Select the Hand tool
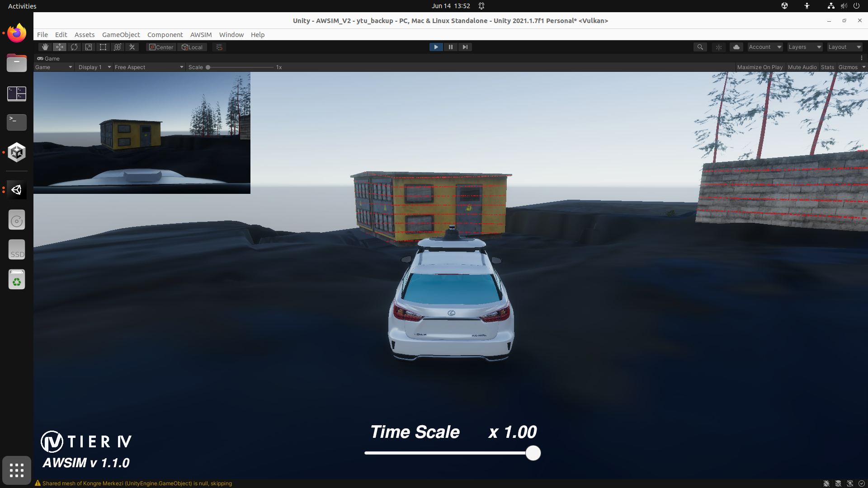Screen dimensions: 868x488 (x=45, y=47)
